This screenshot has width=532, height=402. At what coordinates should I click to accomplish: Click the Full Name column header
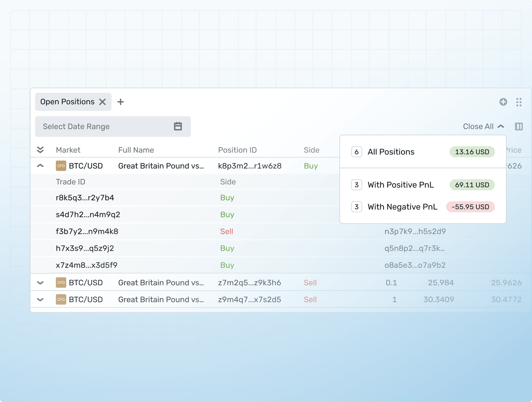(x=136, y=150)
